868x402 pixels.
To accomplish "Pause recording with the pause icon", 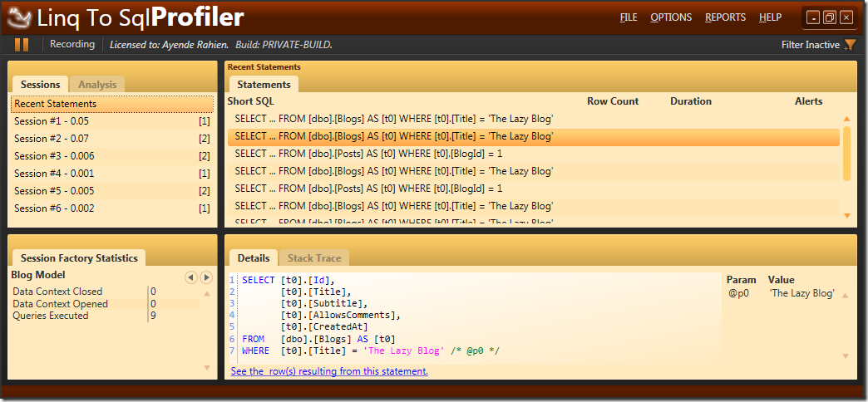I will (x=22, y=45).
